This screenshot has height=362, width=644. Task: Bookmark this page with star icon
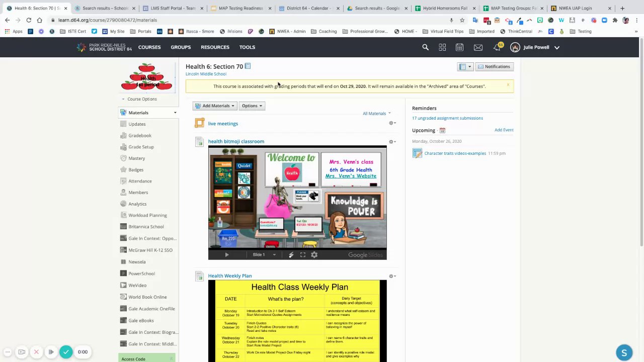pyautogui.click(x=462, y=20)
